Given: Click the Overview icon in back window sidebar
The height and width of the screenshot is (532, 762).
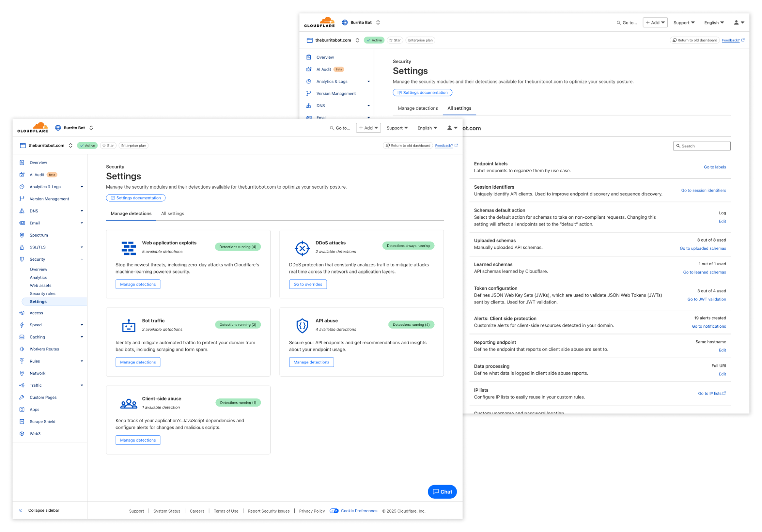Looking at the screenshot, I should click(309, 57).
